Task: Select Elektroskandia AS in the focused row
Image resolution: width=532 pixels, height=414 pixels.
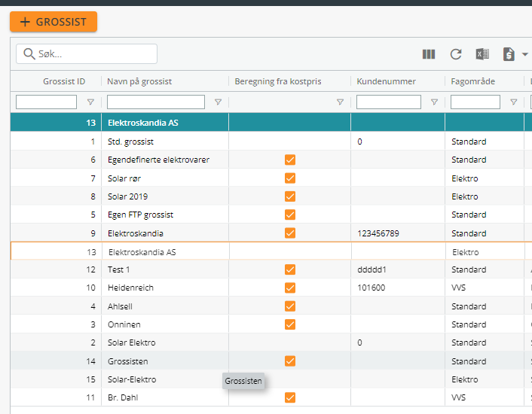Action: click(142, 252)
